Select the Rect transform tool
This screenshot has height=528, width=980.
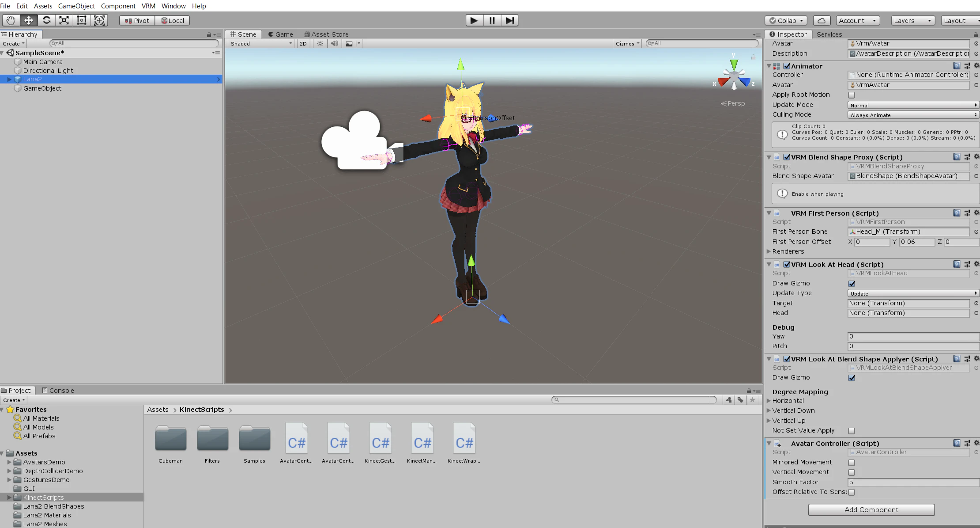82,20
